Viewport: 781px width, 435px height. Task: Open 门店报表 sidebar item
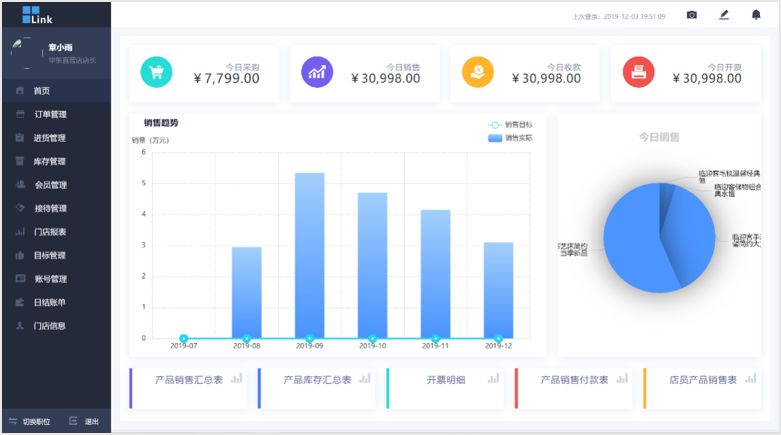pos(49,232)
